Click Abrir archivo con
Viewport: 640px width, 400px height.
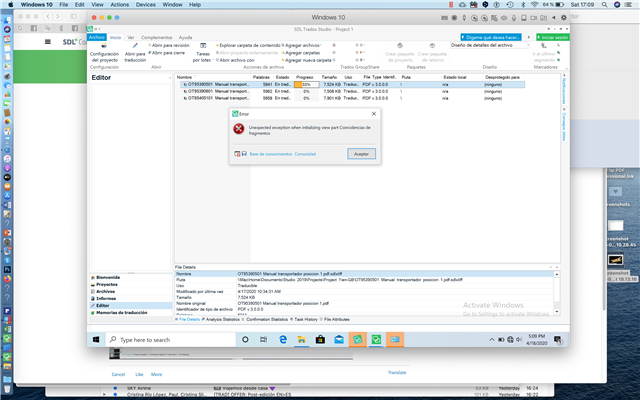[235, 60]
